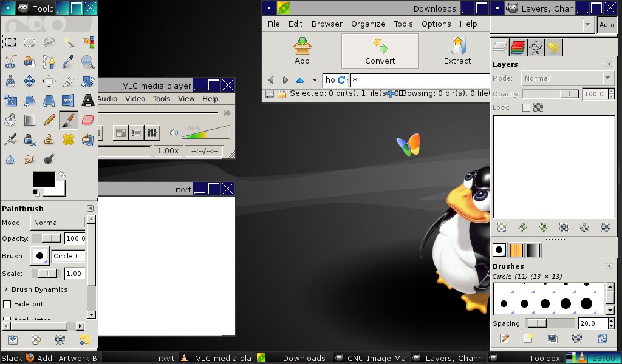Select the Eraser tool
The width and height of the screenshot is (622, 364).
point(87,120)
